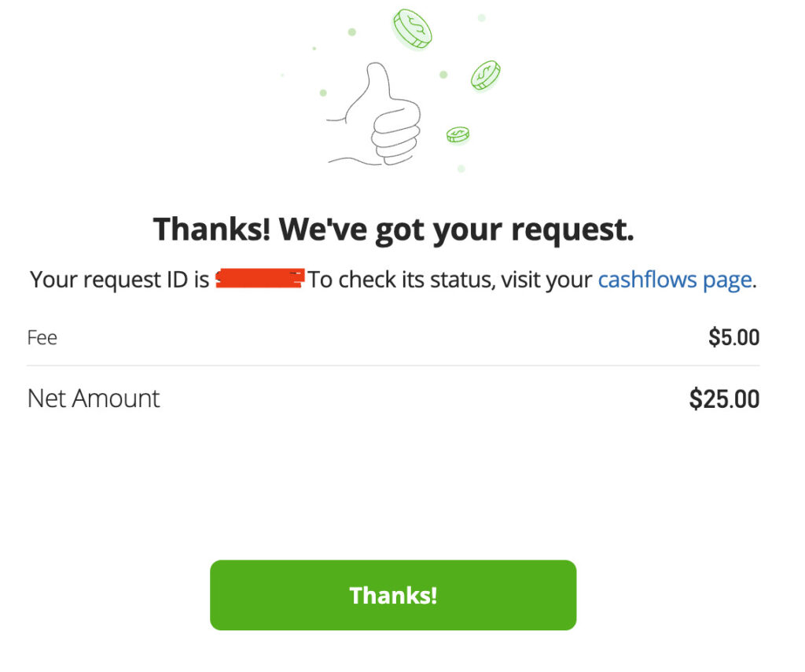Click the green dot left of the hand
This screenshot has height=672, width=805.
point(323,93)
